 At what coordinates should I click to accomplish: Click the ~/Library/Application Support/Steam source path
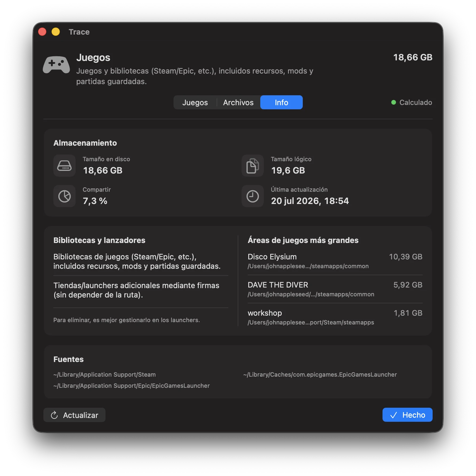(x=104, y=375)
